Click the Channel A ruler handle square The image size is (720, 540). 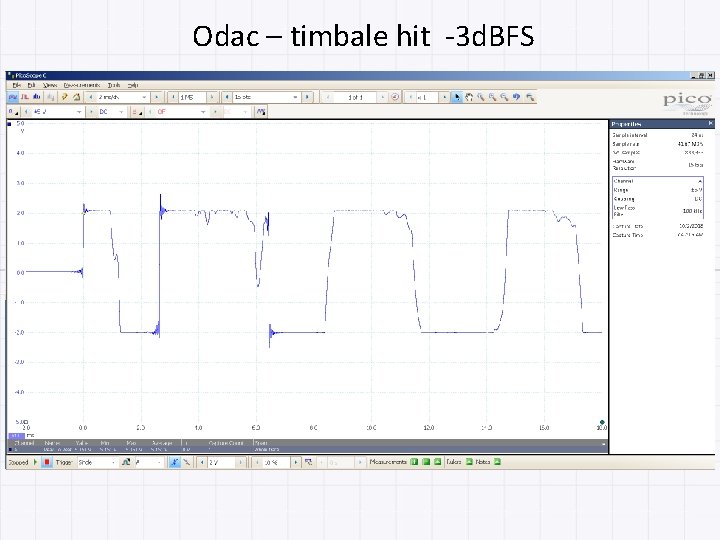(9, 124)
